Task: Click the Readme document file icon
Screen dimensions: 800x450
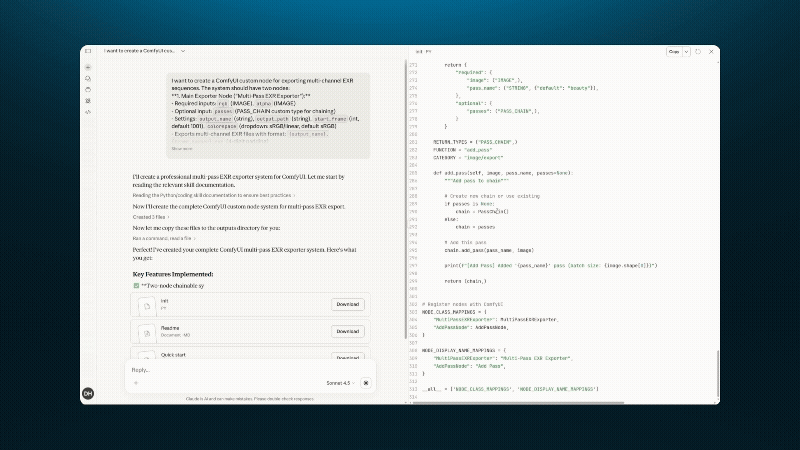Action: (x=147, y=333)
